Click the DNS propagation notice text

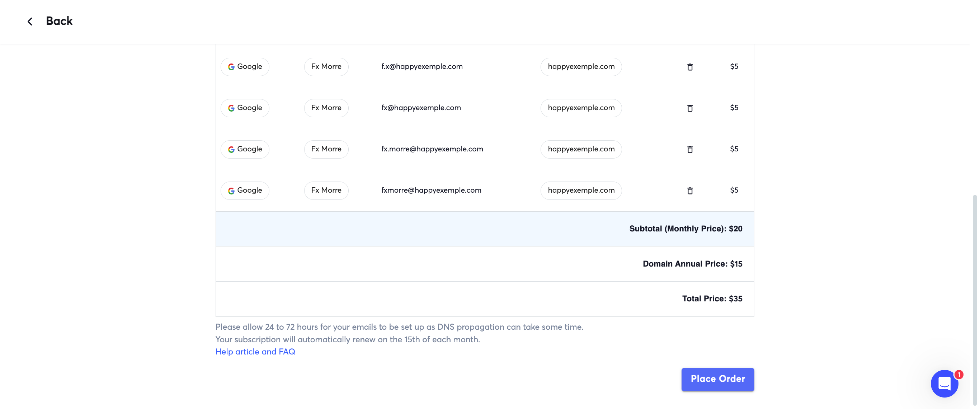pyautogui.click(x=399, y=327)
